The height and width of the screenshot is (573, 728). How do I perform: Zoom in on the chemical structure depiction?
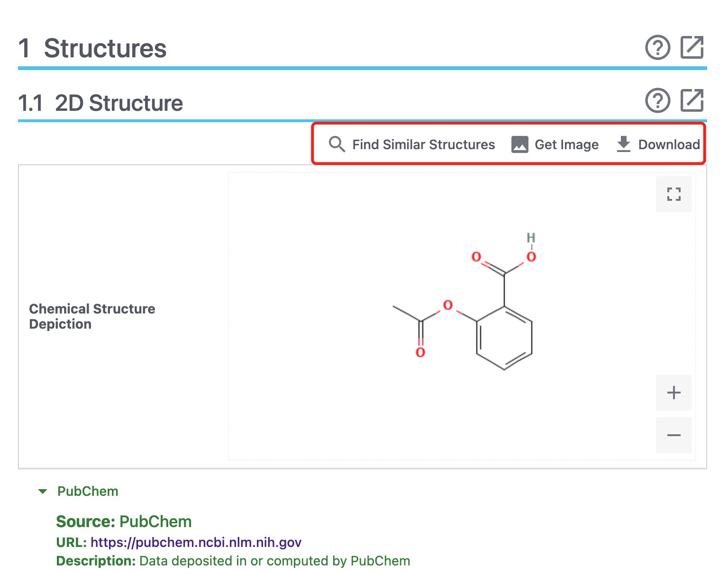click(673, 393)
